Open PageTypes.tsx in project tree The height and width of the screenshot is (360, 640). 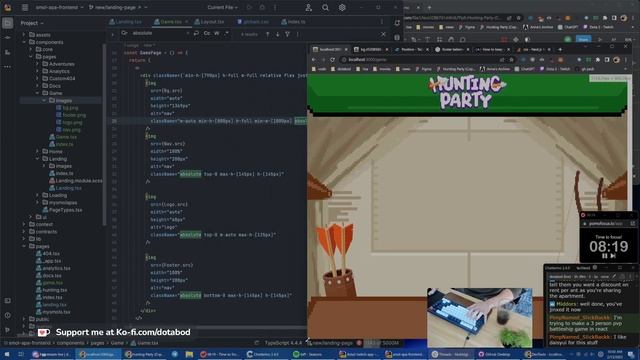tap(62, 210)
